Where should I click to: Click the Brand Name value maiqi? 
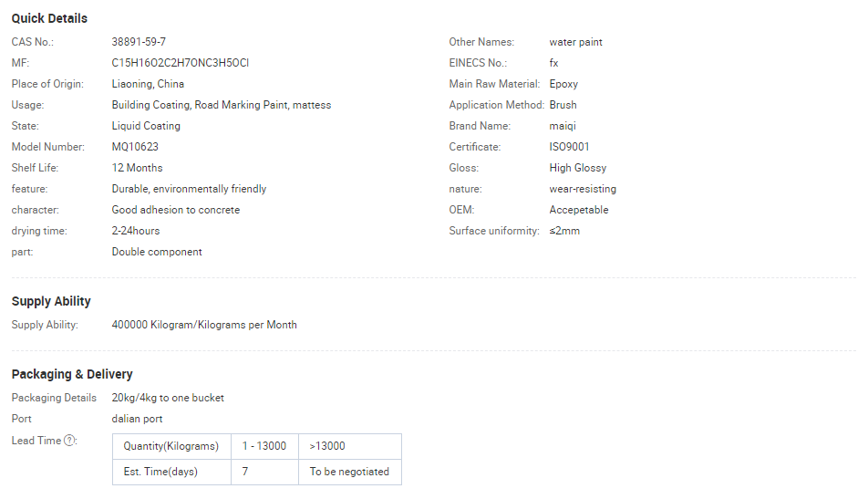coord(563,126)
